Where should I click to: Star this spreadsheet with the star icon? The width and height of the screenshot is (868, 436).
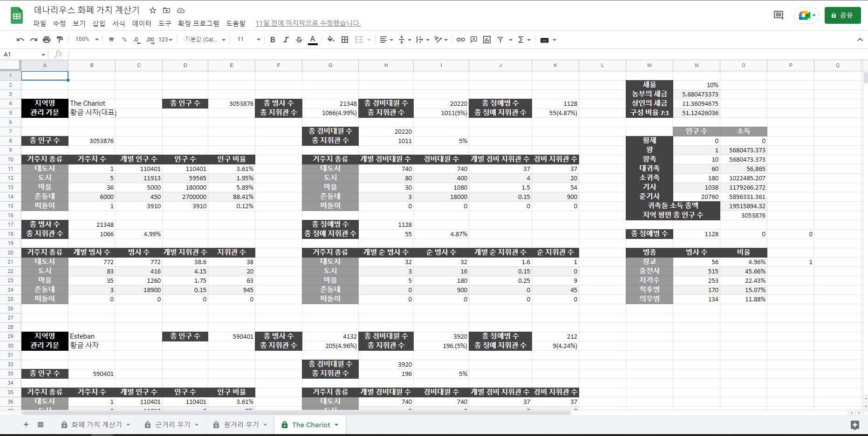pos(153,10)
